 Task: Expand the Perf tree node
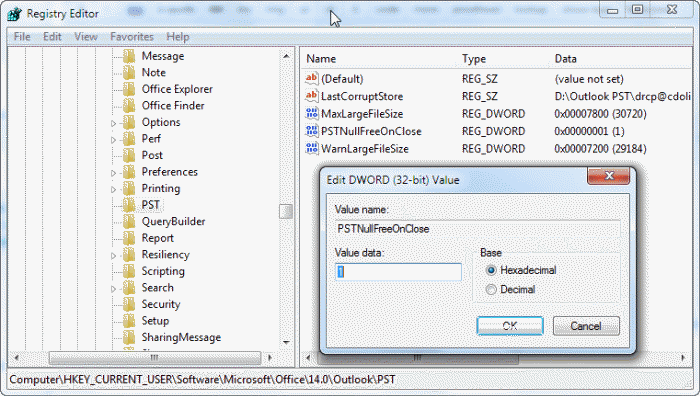[113, 139]
